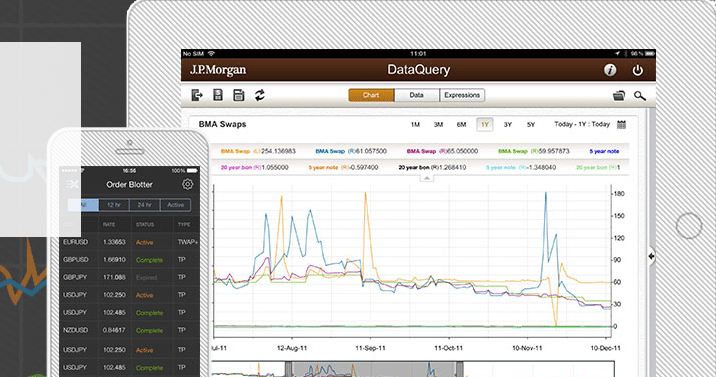Click the 1.66910 rate value
The width and height of the screenshot is (716, 377).
pos(114,260)
